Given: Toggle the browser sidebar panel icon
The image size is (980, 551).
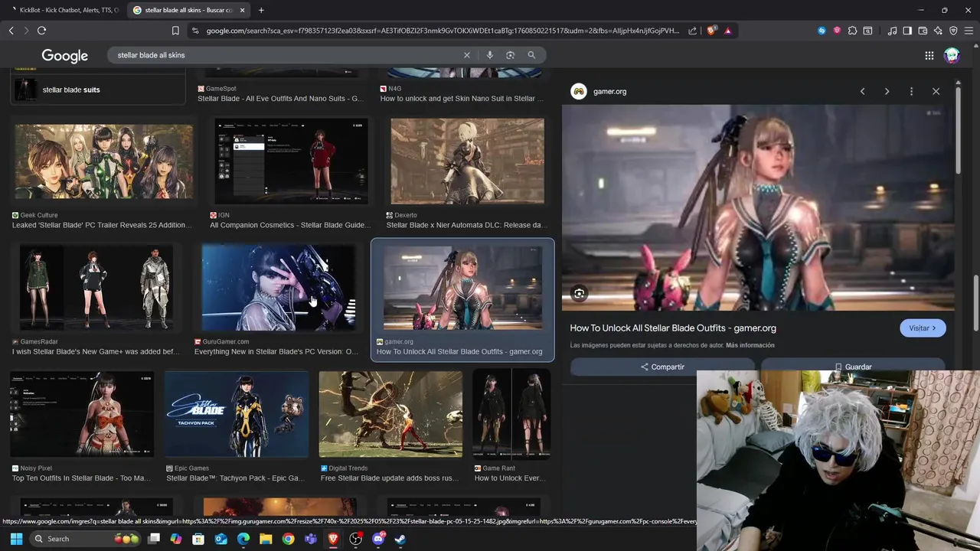Looking at the screenshot, I should [907, 31].
